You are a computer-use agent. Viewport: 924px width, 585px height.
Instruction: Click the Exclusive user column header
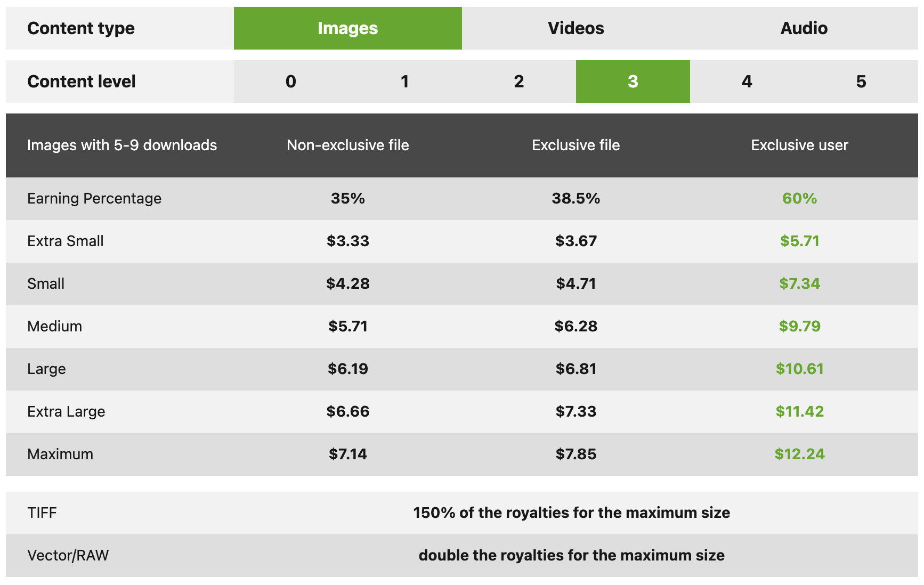point(799,145)
